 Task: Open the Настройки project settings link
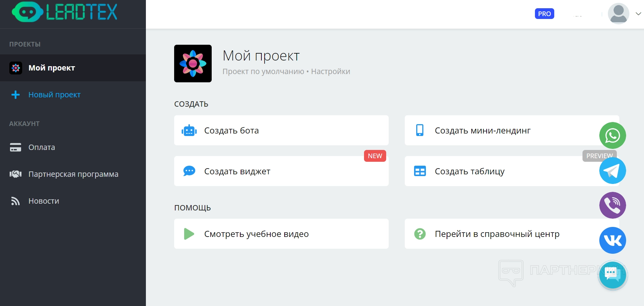[x=330, y=72]
